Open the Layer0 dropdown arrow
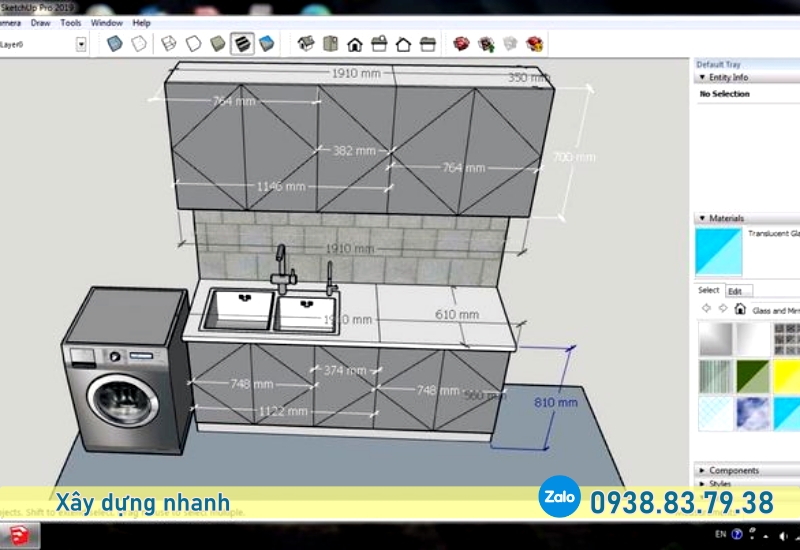Viewport: 800px width, 550px height. pyautogui.click(x=81, y=44)
